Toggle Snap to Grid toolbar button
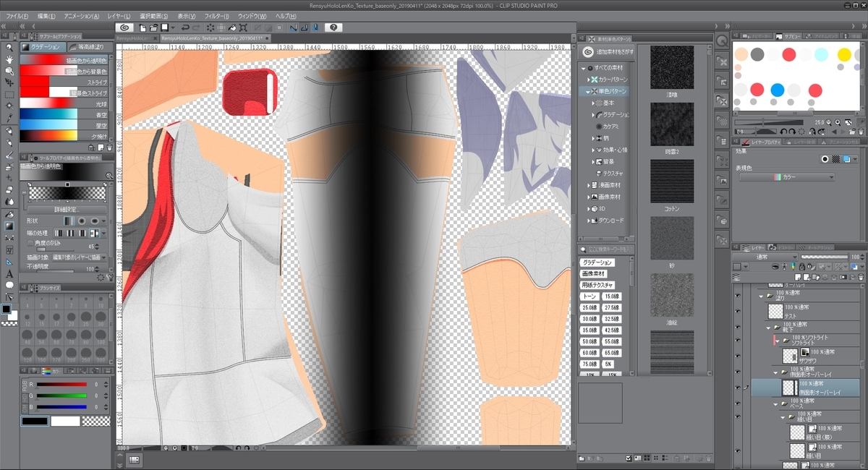 click(316, 27)
